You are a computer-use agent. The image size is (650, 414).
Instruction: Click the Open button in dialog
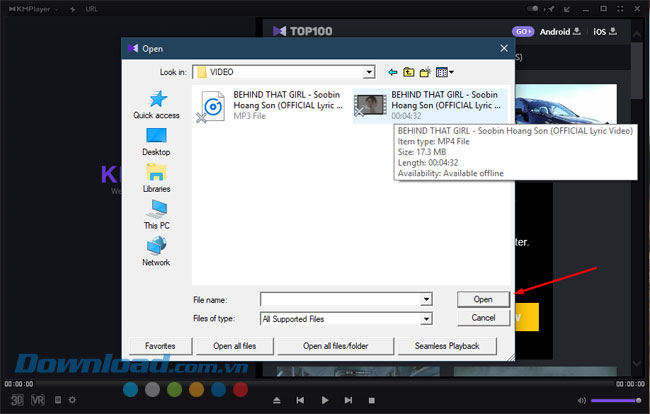483,299
